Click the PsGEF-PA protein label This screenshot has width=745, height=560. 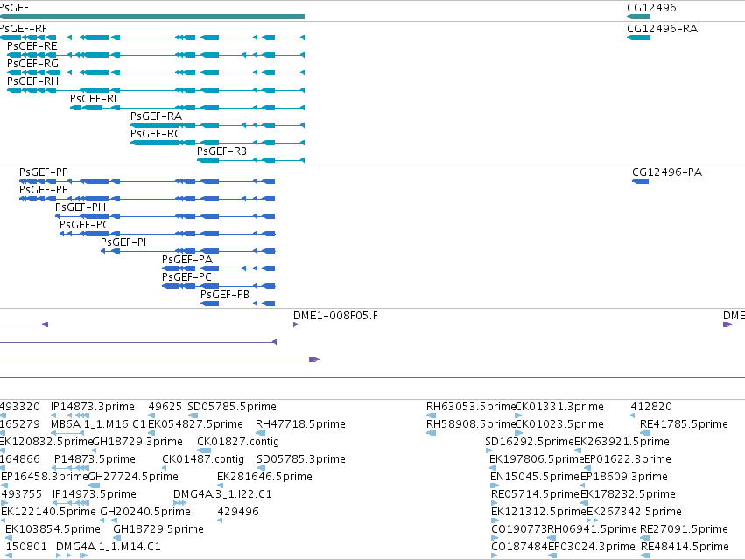pos(187,260)
